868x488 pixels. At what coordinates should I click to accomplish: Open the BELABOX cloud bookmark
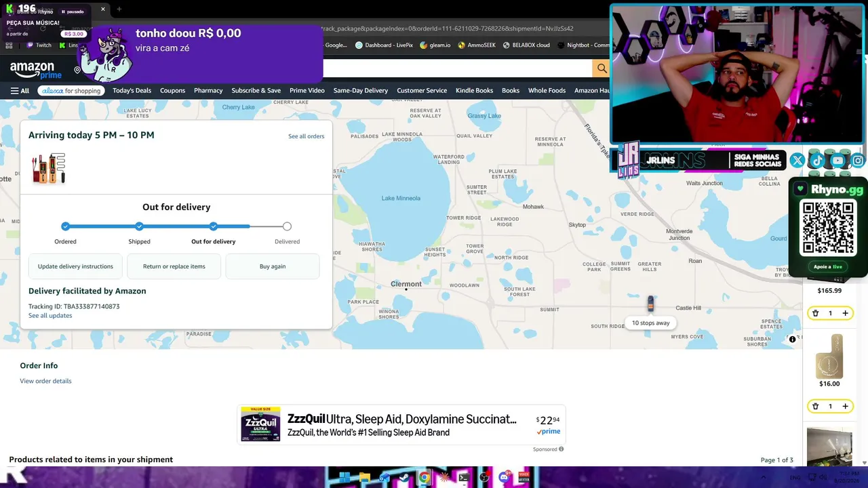click(x=526, y=45)
